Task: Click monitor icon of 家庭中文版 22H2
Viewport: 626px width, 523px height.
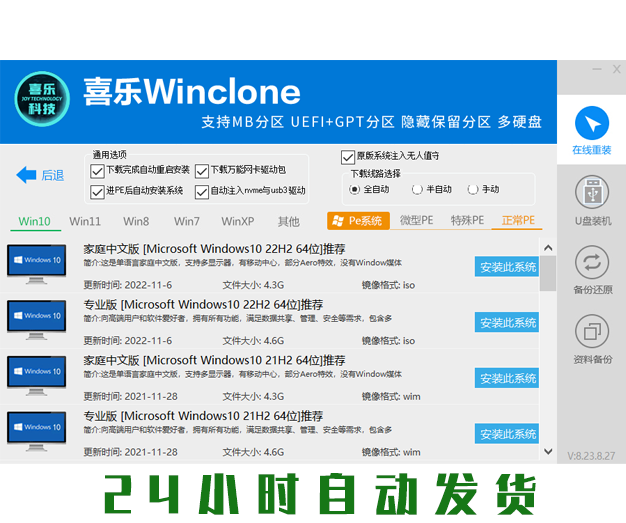Action: point(36,264)
